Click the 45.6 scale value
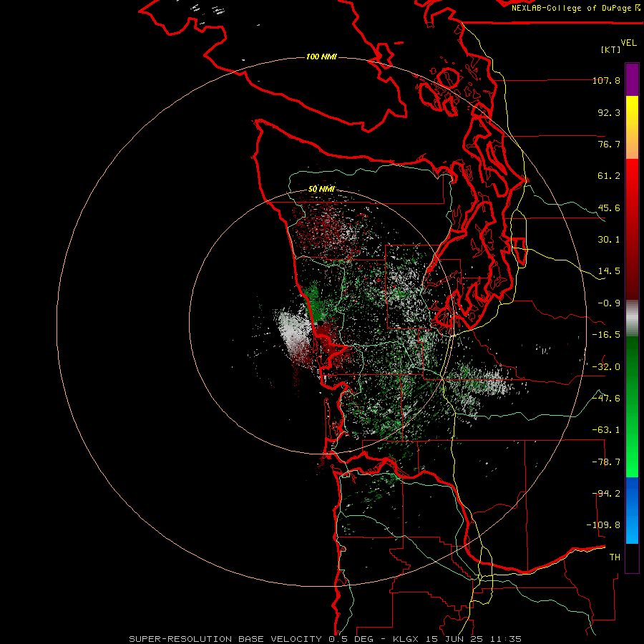This screenshot has width=644, height=644. click(609, 208)
